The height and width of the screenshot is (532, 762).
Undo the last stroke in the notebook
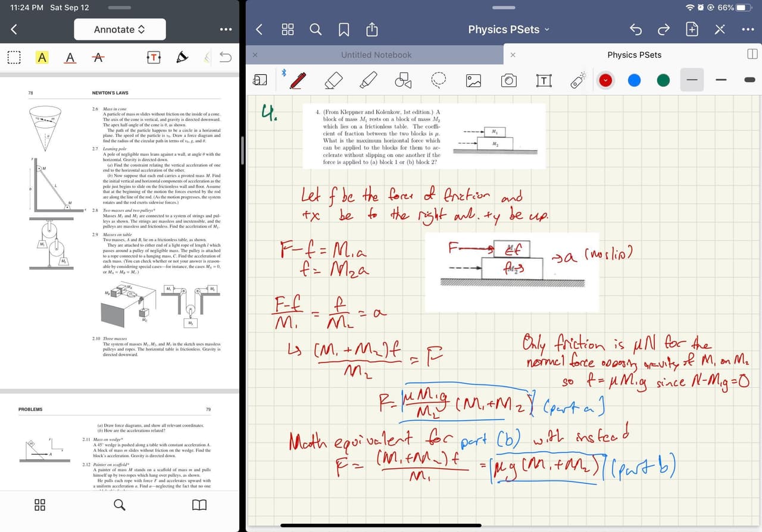[x=636, y=29]
